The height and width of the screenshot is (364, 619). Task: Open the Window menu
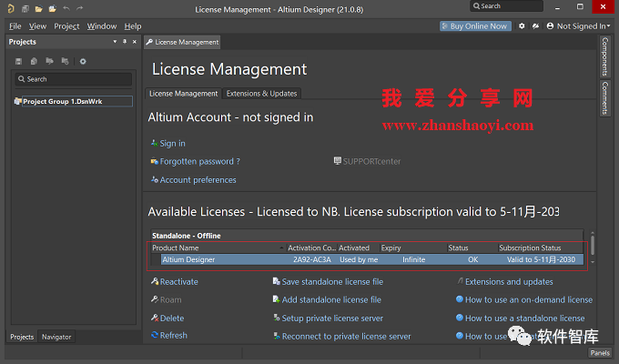click(102, 26)
